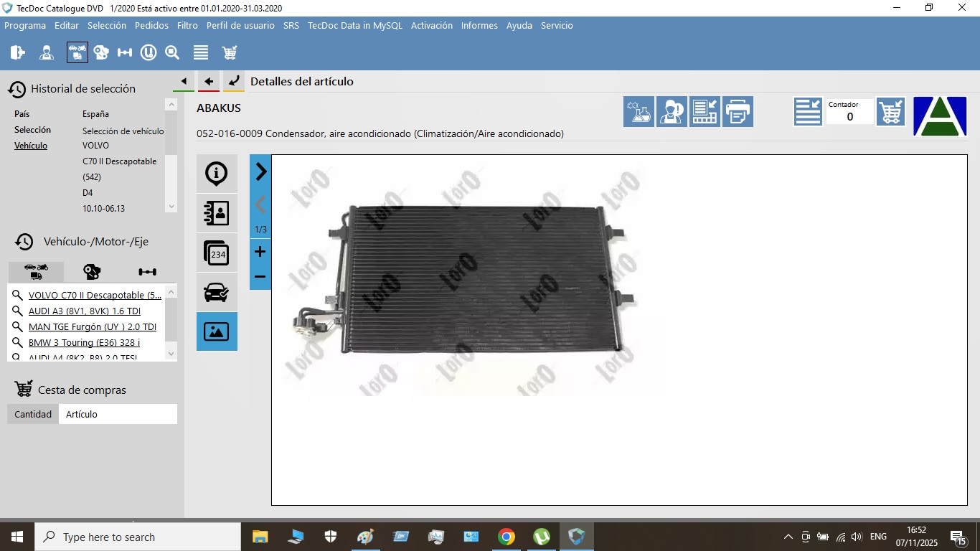Click the condenser product image
Screen dimensions: 980x551
click(x=473, y=280)
